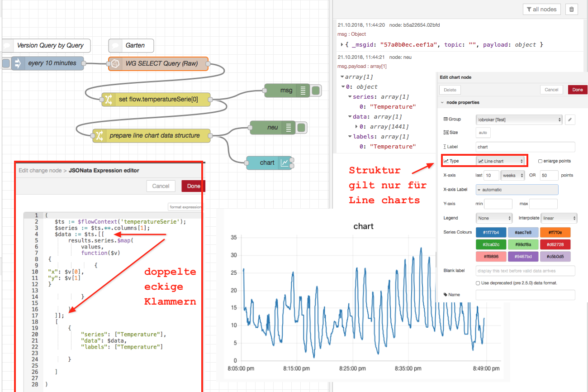The height and width of the screenshot is (392, 588).
Task: Open the all nodes filter button
Action: [542, 9]
